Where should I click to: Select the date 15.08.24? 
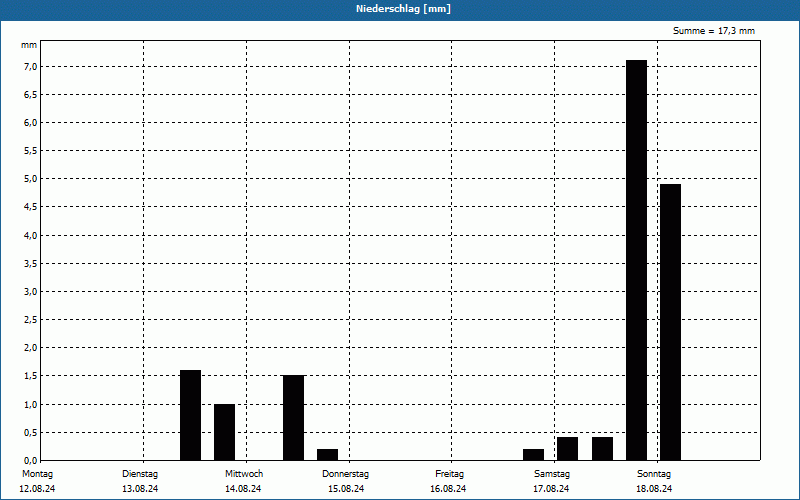[x=346, y=489]
